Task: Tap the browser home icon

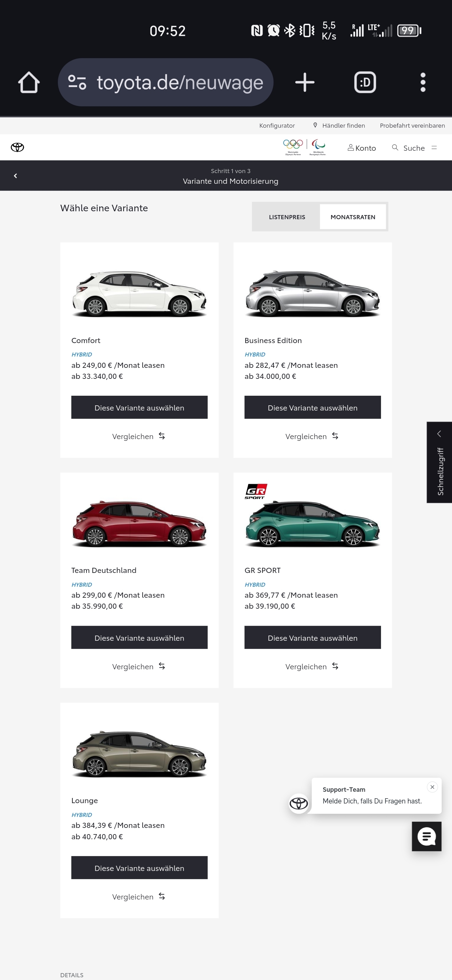Action: pyautogui.click(x=29, y=82)
